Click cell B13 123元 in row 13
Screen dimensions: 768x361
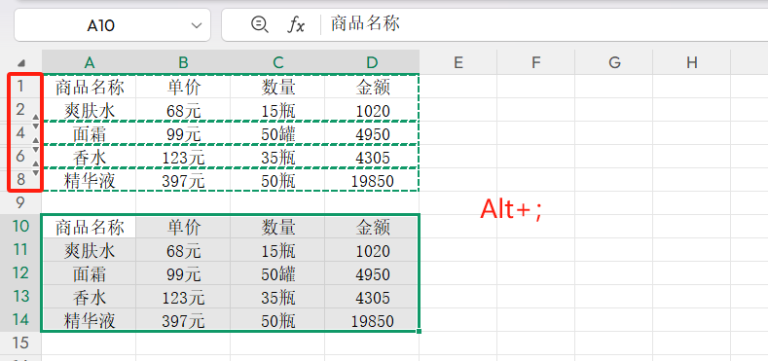coord(183,296)
